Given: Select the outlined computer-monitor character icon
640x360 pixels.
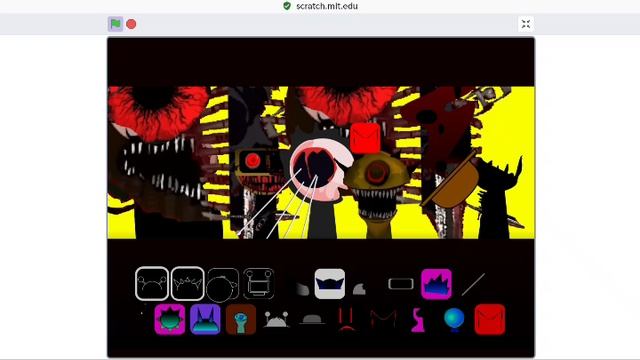Looking at the screenshot, I should 259,284.
